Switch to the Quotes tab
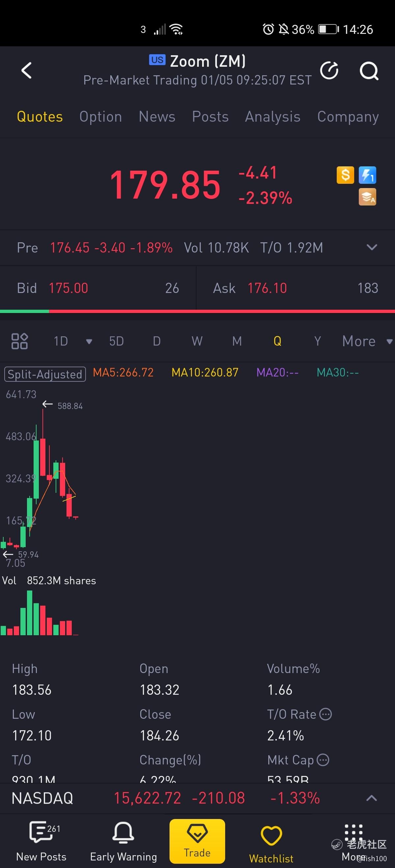395x868 pixels. (x=40, y=117)
